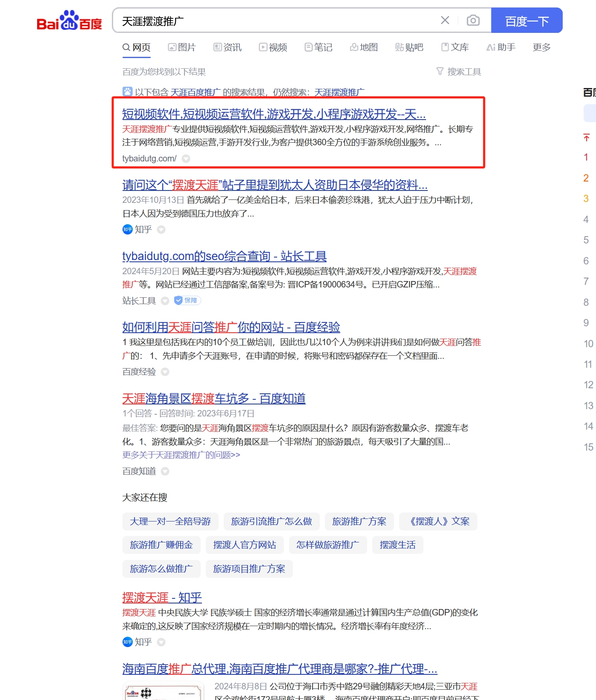Select the 文库 tab
Viewport: 596px width, 700px height.
(x=455, y=47)
